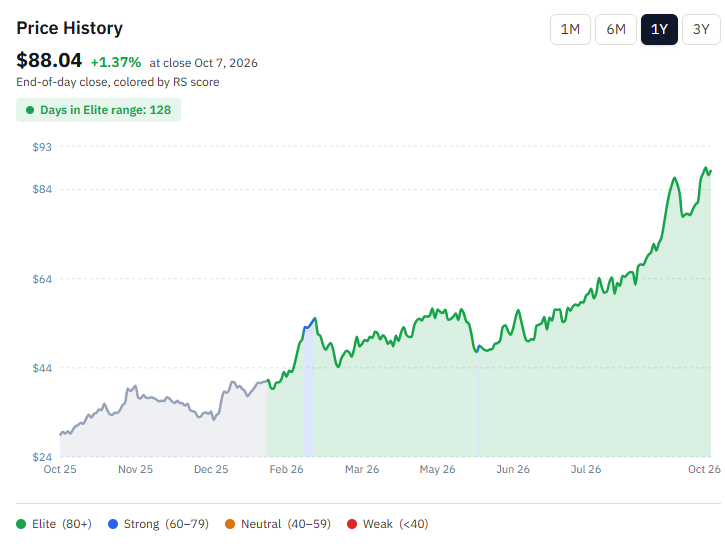Click the Weak (<40) legend label
This screenshot has height=547, width=725.
click(x=396, y=524)
